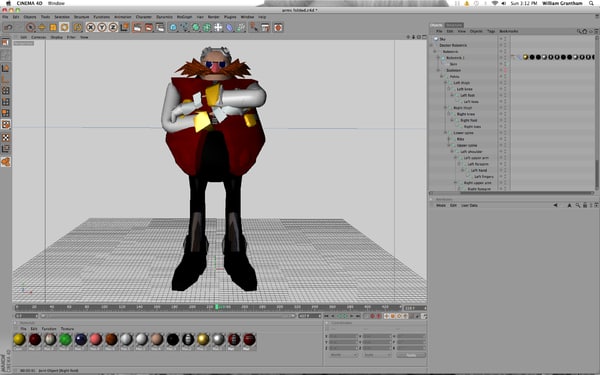The width and height of the screenshot is (600, 375).
Task: Toggle the X axis lock
Action: click(x=90, y=27)
